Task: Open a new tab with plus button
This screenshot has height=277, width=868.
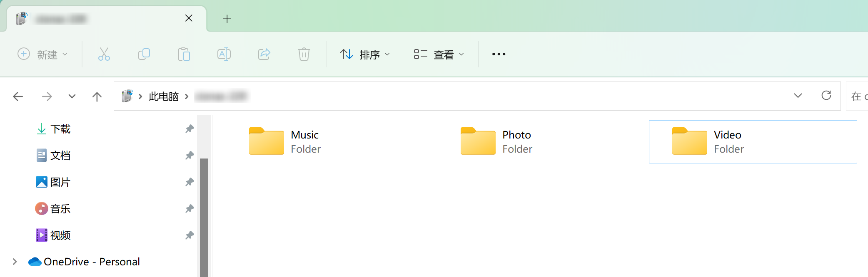Action: (227, 19)
